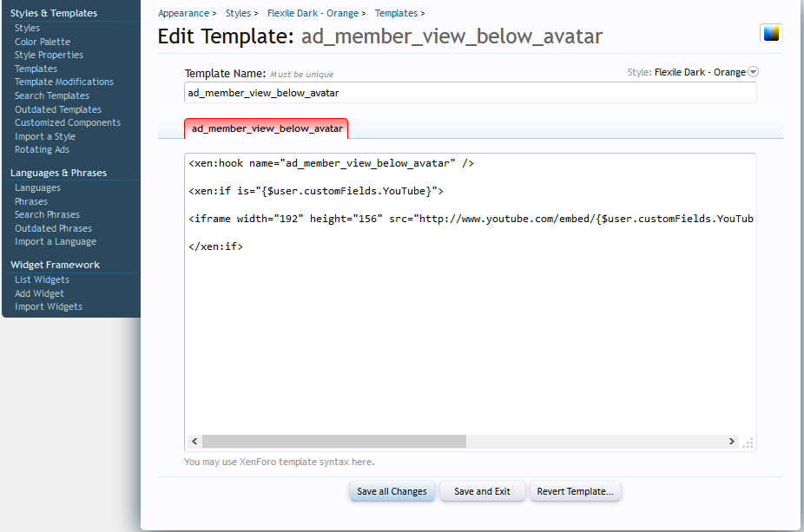Click Save and Exit button
804x532 pixels.
click(482, 491)
